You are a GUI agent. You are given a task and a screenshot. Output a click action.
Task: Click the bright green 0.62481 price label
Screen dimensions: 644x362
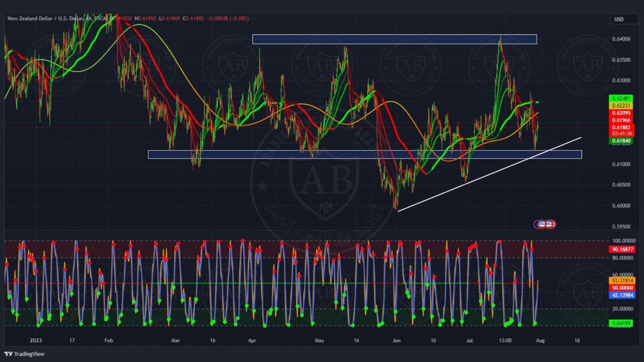pos(621,99)
